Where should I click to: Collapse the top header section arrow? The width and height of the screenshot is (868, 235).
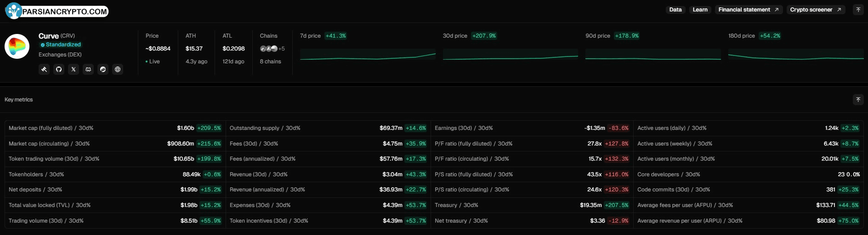[858, 10]
